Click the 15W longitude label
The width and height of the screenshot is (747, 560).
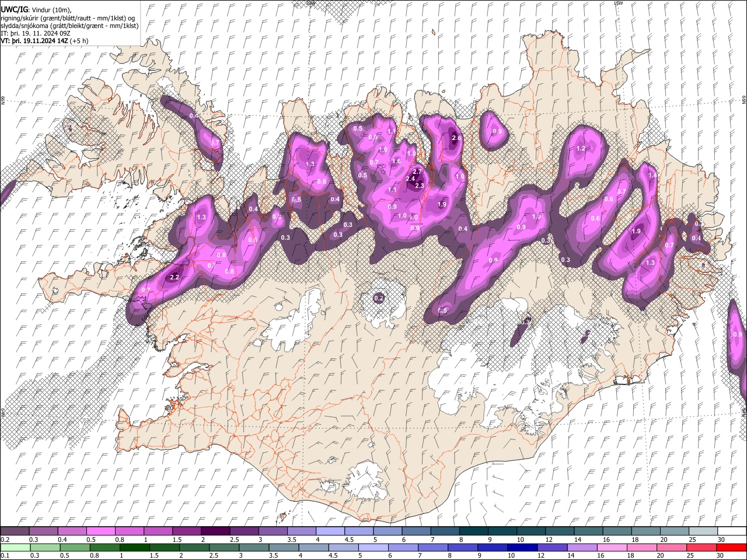[x=618, y=3]
